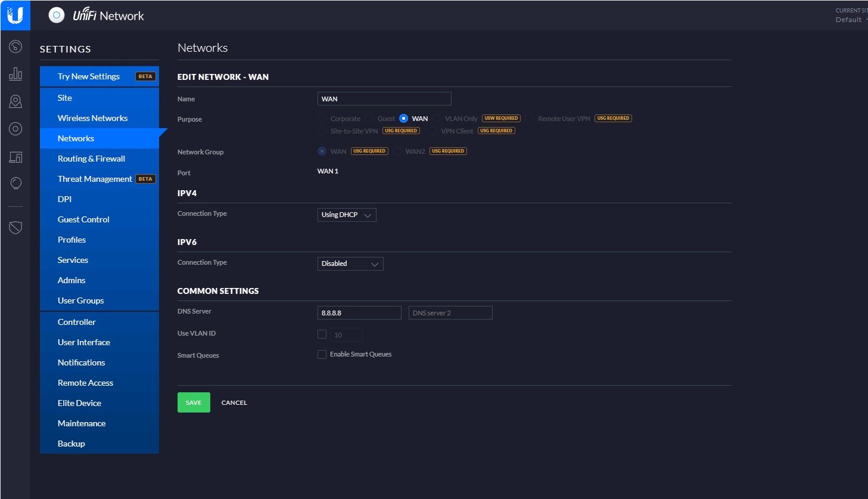Select the Guest purpose radio button
The height and width of the screenshot is (499, 868).
coord(369,119)
